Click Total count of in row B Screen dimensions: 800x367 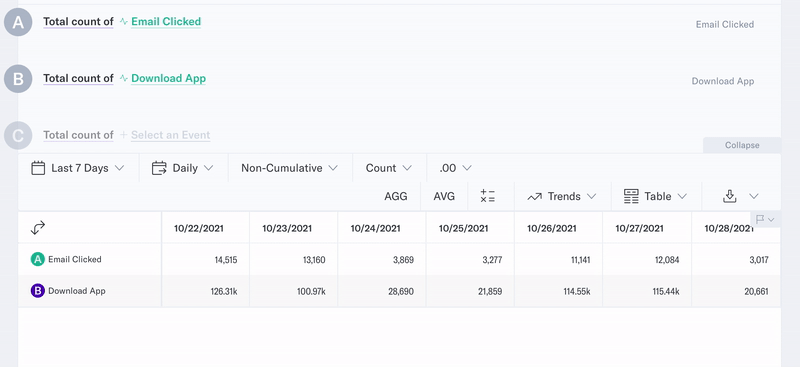[78, 78]
